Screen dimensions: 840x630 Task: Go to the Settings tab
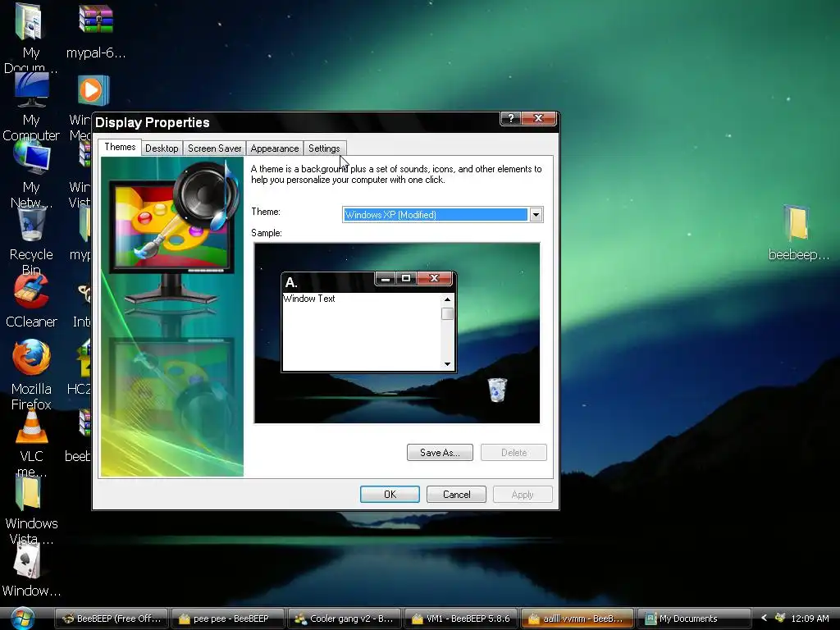(x=324, y=148)
